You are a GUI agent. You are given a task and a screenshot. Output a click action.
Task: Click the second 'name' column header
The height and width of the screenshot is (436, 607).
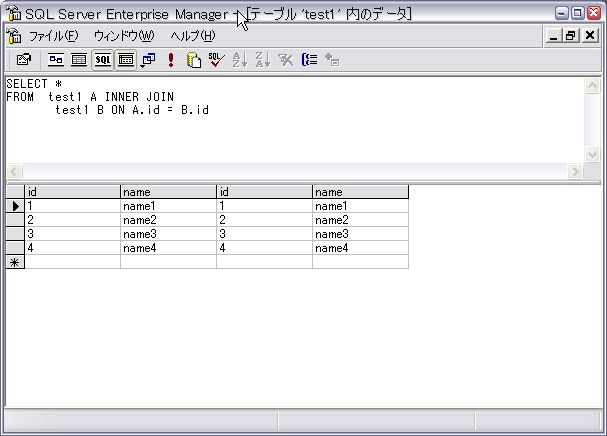[x=360, y=192]
